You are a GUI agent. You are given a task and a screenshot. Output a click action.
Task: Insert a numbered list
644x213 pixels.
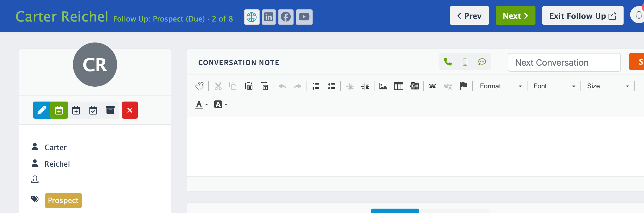pos(316,86)
